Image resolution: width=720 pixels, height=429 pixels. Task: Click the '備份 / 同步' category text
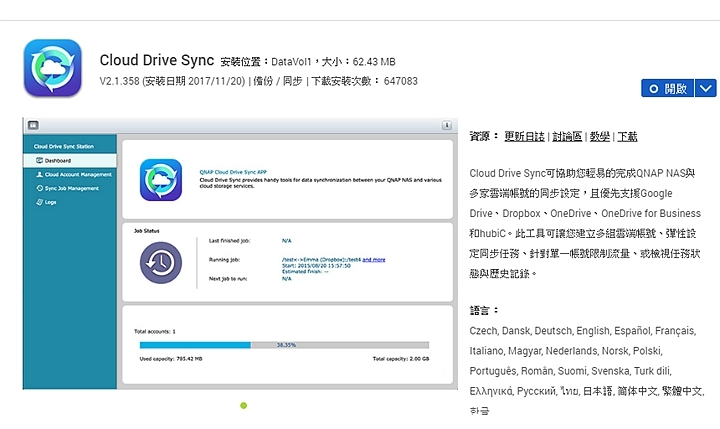tap(277, 81)
